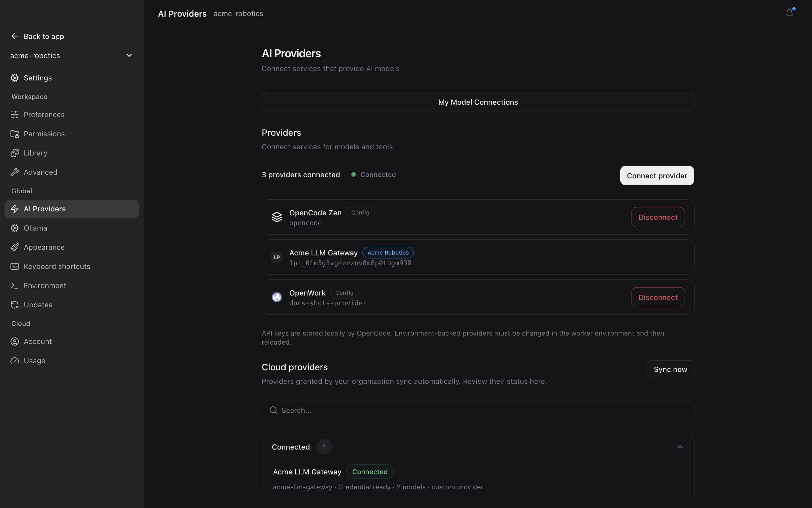
Task: Click the notification bell icon
Action: [x=789, y=13]
